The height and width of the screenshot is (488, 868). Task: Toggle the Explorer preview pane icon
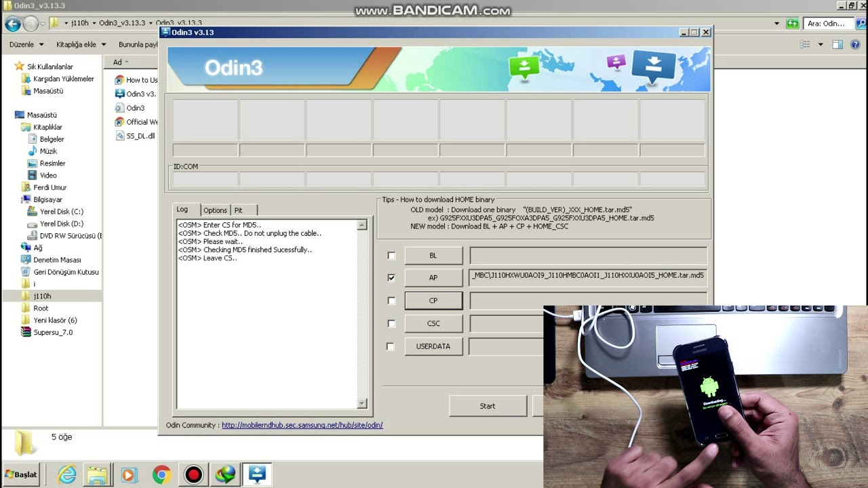pos(837,45)
